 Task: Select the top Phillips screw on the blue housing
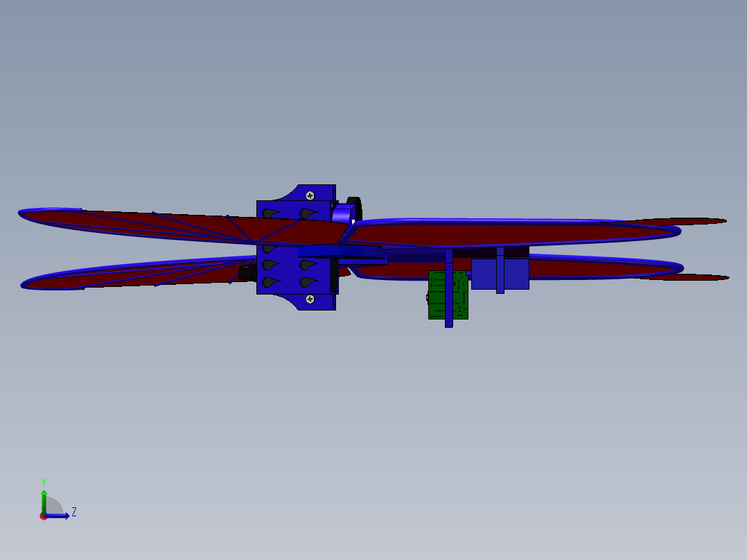tap(310, 195)
